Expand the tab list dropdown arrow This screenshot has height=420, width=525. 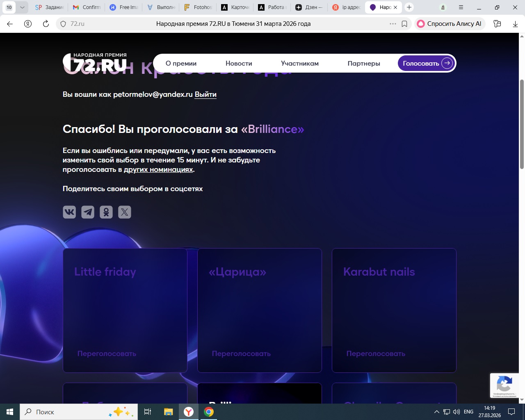(x=22, y=7)
